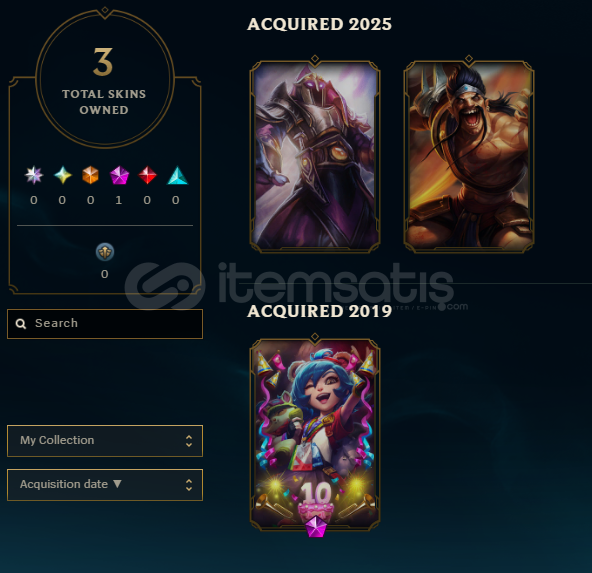Click the Acquisition date up-down arrows
The height and width of the screenshot is (573, 592).
click(189, 485)
